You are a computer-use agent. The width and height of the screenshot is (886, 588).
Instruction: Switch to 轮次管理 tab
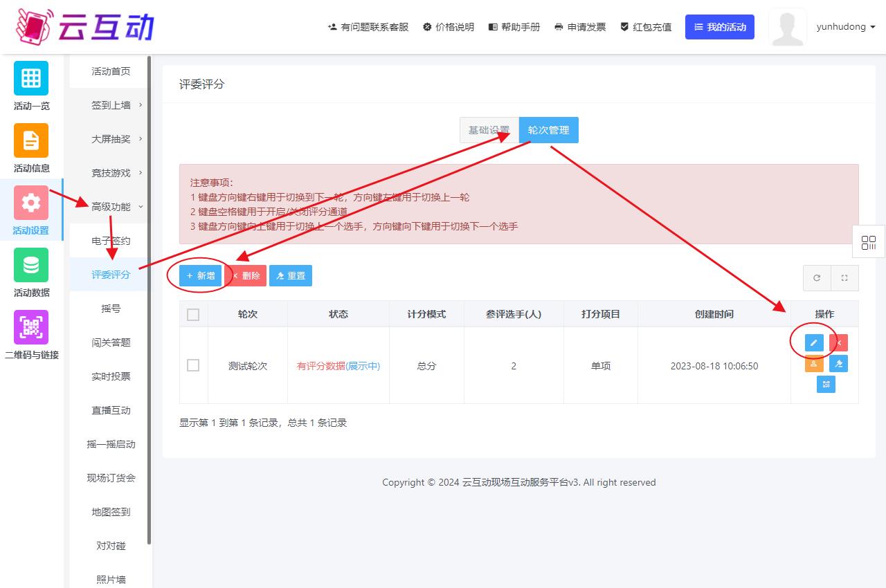coord(548,130)
